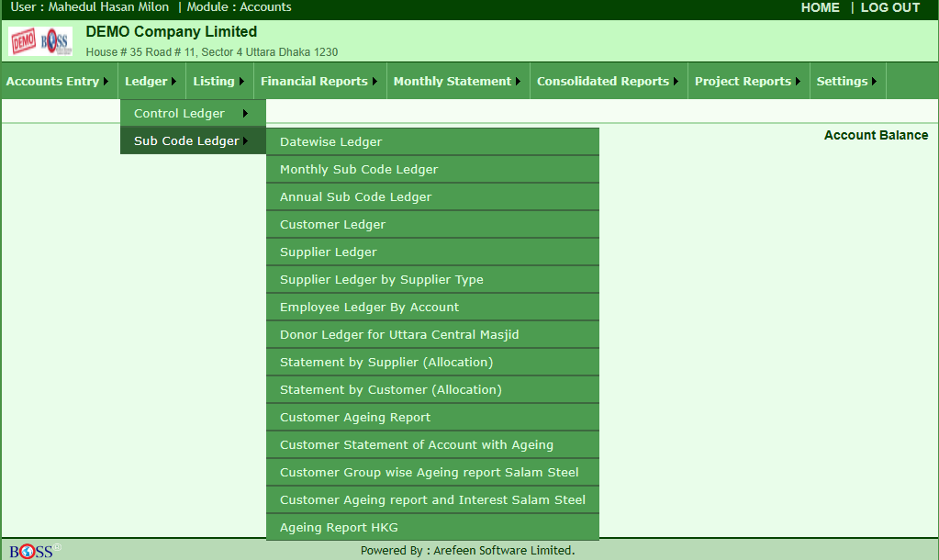Select Supplier Ledger by Supplier Type
Screen dimensions: 939x560
pyautogui.click(x=432, y=280)
